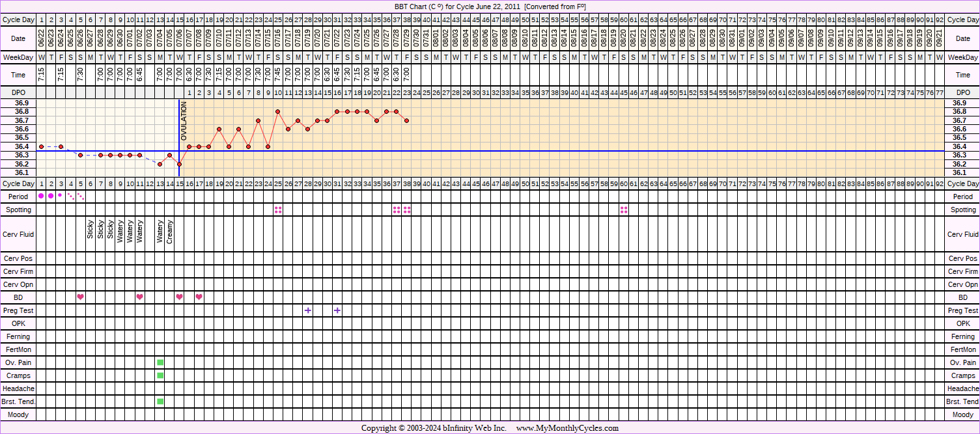980x434 pixels.
Task: Toggle the green Ov. Pain square
Action: click(160, 362)
